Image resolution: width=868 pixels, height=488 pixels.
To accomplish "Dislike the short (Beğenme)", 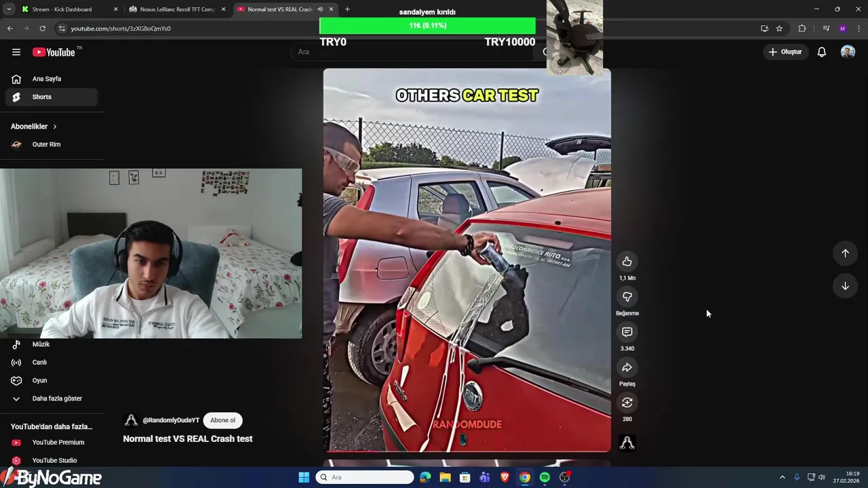I will 627,297.
